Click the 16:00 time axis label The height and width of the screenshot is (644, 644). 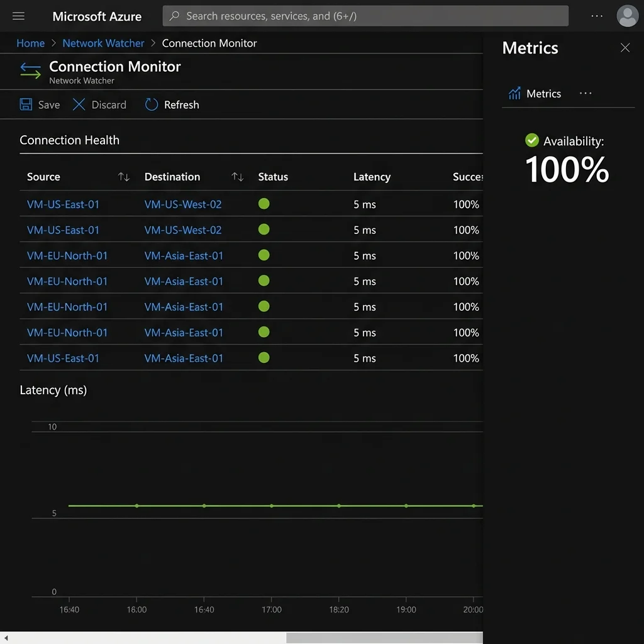click(x=136, y=609)
